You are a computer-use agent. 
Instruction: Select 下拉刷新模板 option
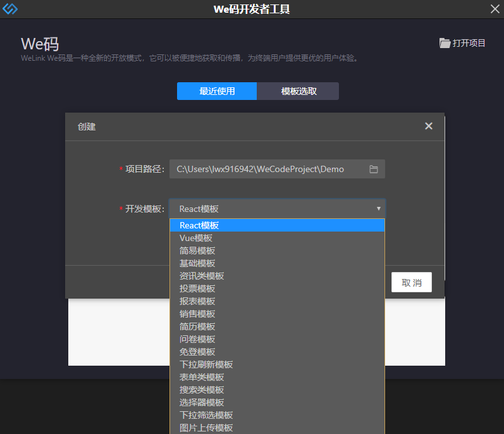277,364
